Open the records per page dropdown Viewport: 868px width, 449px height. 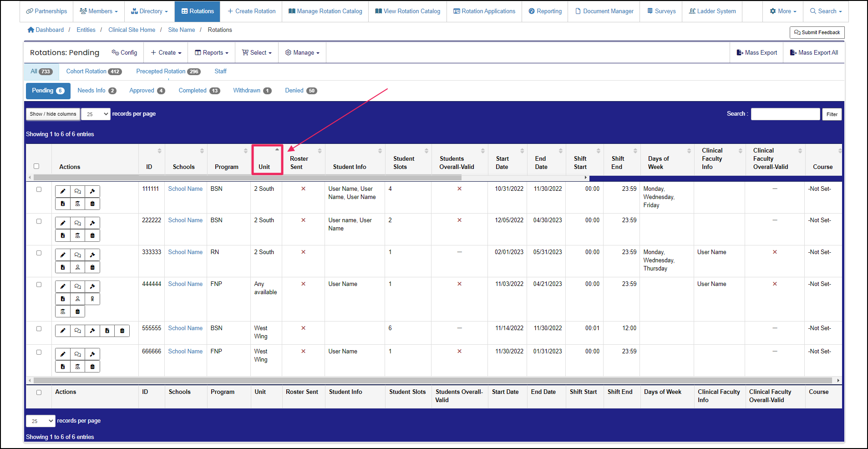[95, 114]
